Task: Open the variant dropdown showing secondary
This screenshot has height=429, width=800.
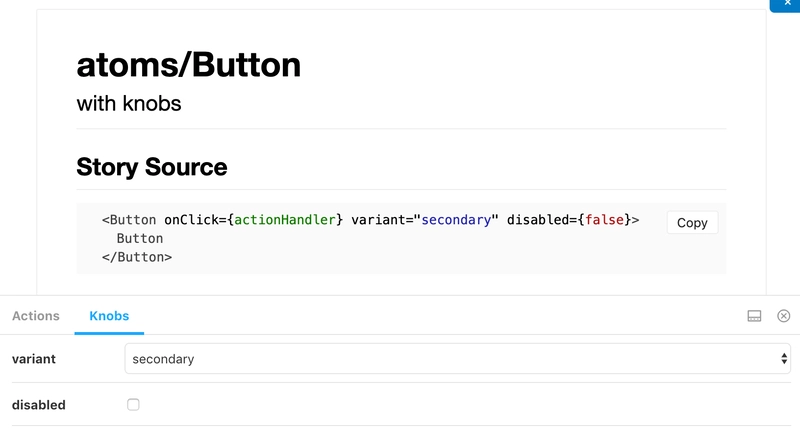Action: [x=458, y=359]
